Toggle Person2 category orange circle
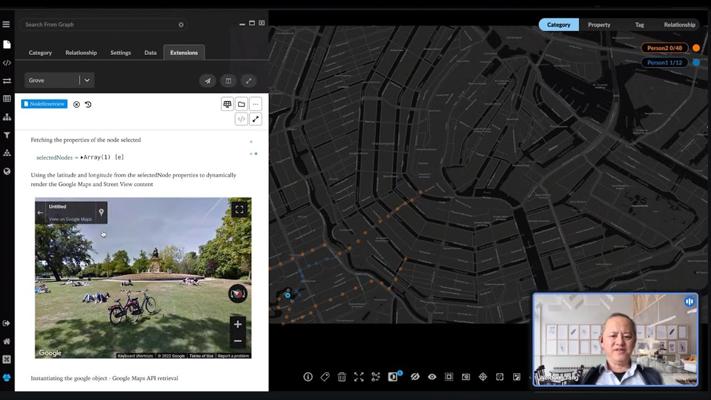 coord(696,48)
